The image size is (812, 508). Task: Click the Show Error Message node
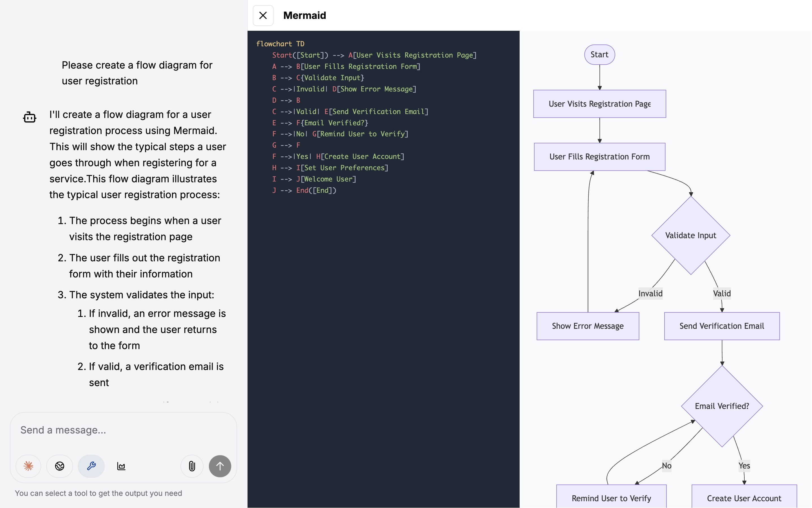588,326
